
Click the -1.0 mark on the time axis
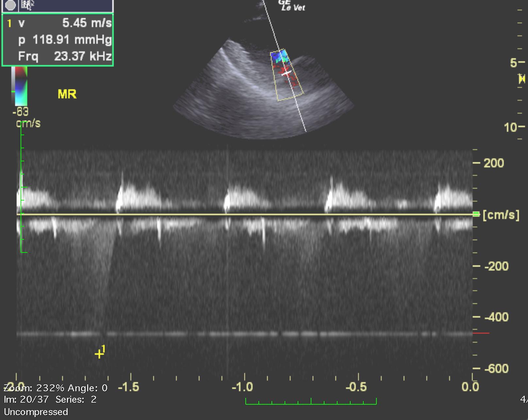(x=242, y=387)
